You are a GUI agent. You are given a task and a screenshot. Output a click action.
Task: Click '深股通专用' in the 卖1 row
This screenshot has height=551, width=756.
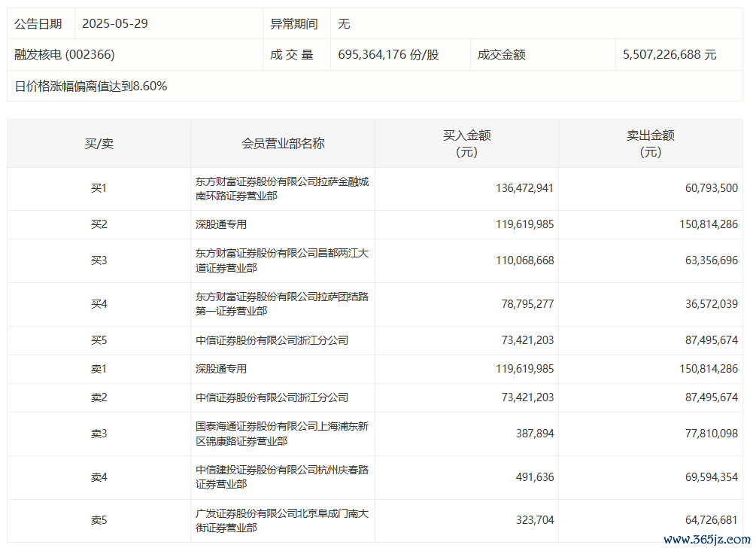221,369
